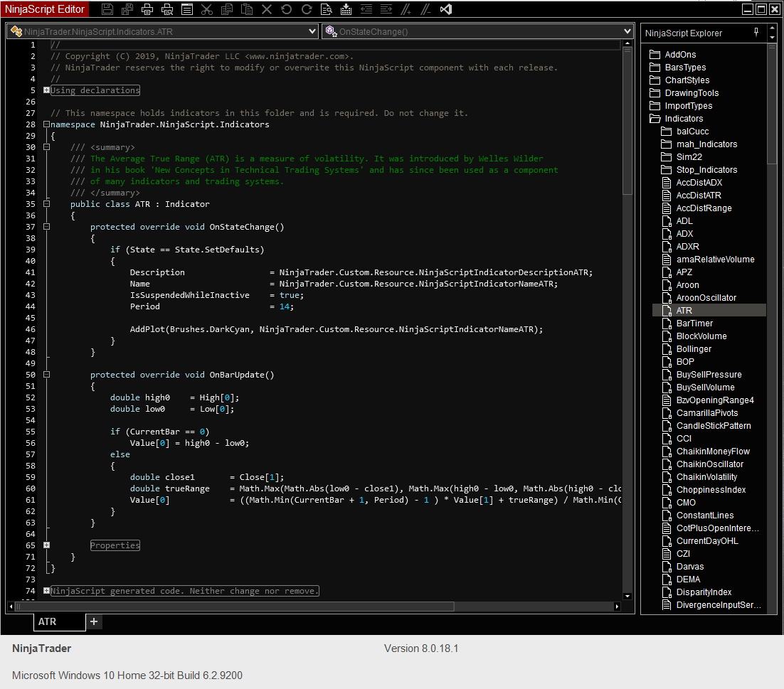
Task: Click the Compile icon
Action: tap(346, 9)
